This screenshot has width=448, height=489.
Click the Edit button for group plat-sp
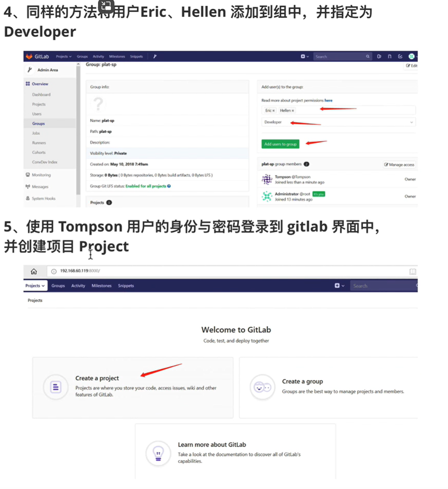pyautogui.click(x=411, y=66)
